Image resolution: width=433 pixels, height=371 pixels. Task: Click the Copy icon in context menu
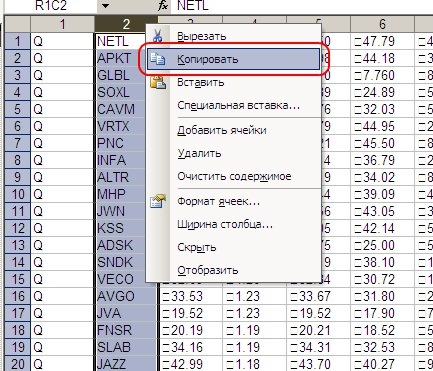pyautogui.click(x=157, y=59)
